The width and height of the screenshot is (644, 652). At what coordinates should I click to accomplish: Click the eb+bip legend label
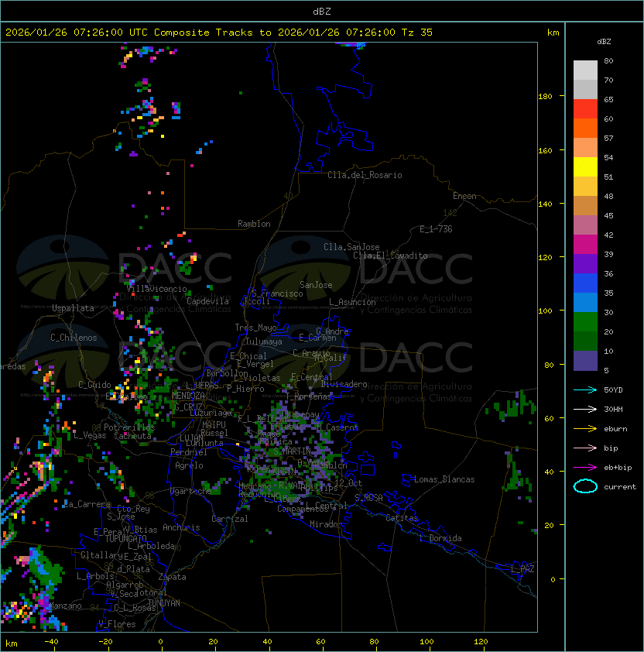point(618,468)
